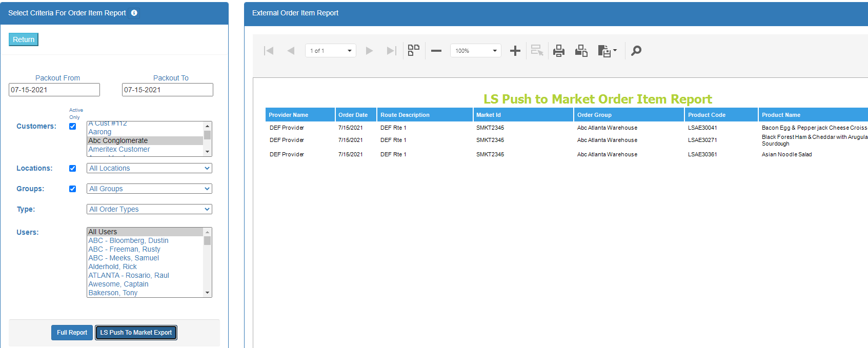
Task: Toggle Locations Active Only checkbox
Action: click(x=73, y=169)
